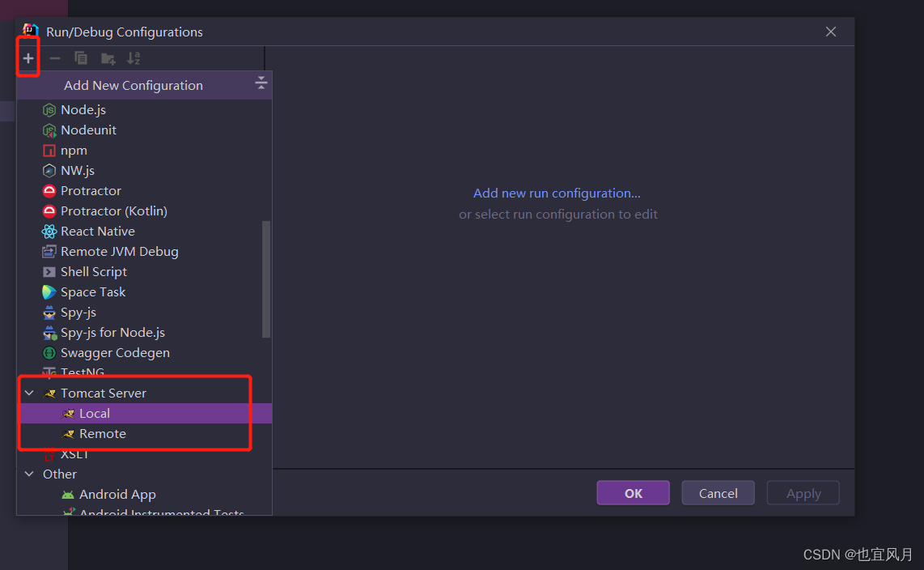Click the Tomcat icon beside Remote

[x=68, y=434]
